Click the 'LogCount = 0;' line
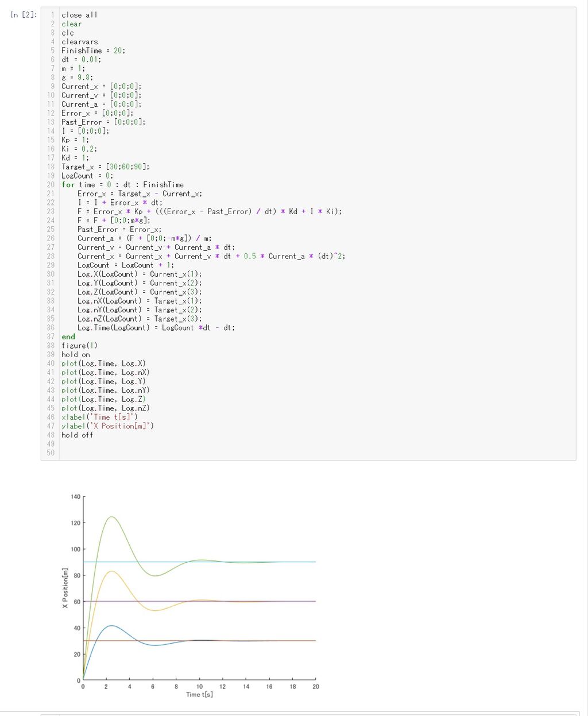 (x=87, y=176)
